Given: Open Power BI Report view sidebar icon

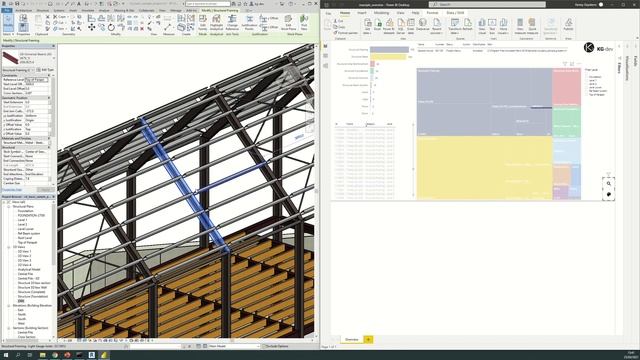Looking at the screenshot, I should point(325,46).
